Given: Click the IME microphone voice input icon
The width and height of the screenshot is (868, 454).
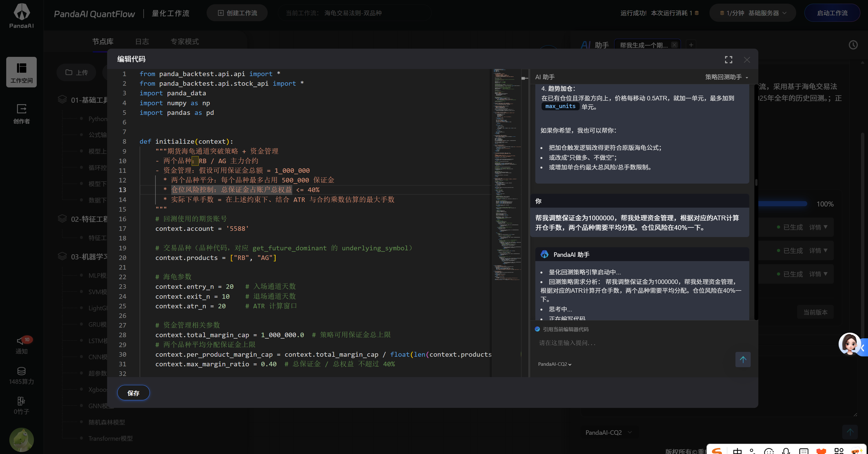Looking at the screenshot, I should [786, 451].
